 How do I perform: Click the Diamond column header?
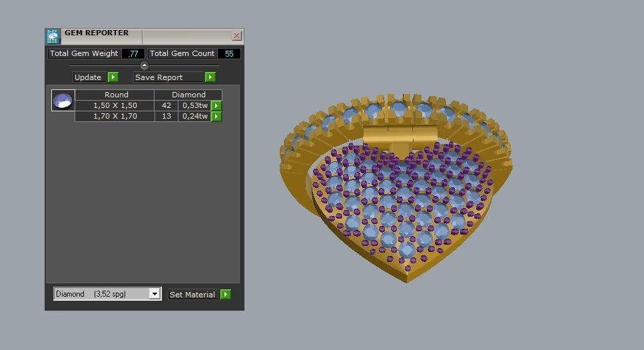pyautogui.click(x=188, y=95)
